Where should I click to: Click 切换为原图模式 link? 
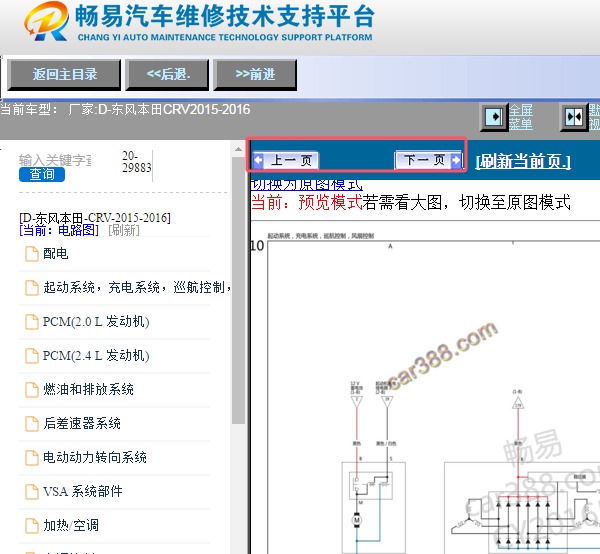306,185
